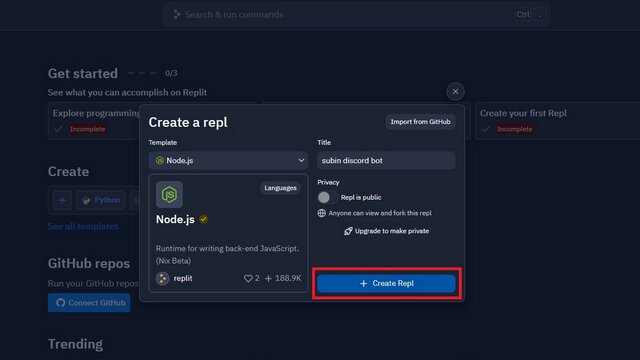Toggle the Repl is public switch
This screenshot has width=640, height=360.
tap(327, 198)
